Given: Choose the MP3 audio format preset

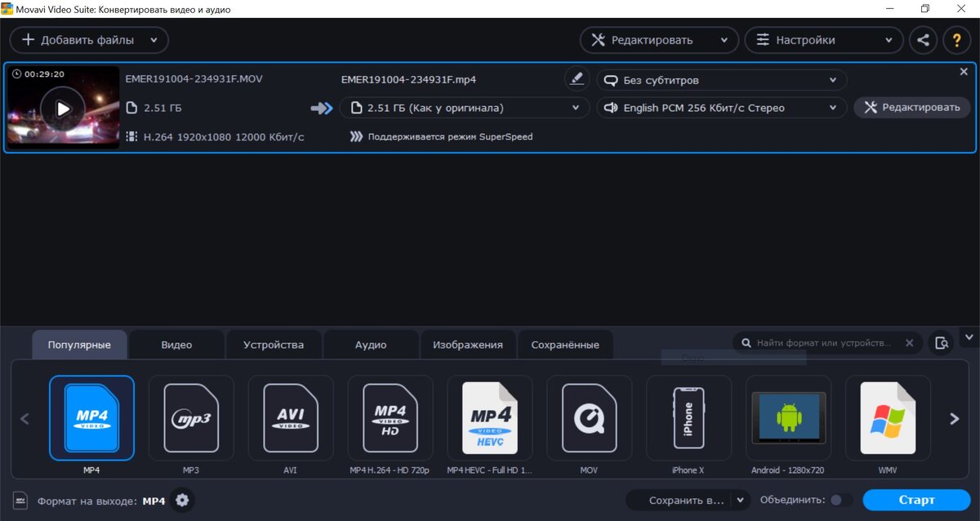Looking at the screenshot, I should 191,418.
